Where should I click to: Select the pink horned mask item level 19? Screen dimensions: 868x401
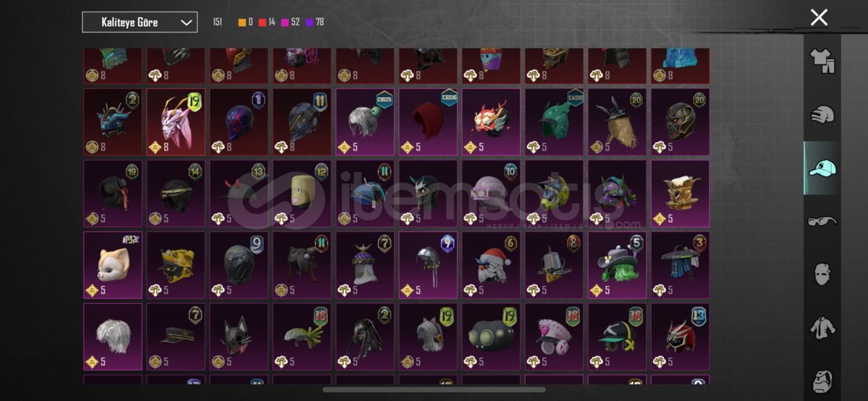(x=176, y=122)
